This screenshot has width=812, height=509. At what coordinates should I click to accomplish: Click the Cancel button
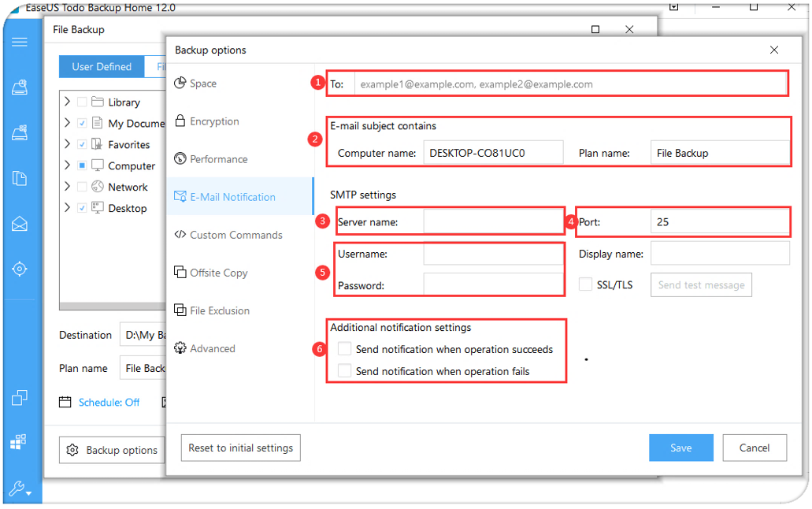pos(755,448)
